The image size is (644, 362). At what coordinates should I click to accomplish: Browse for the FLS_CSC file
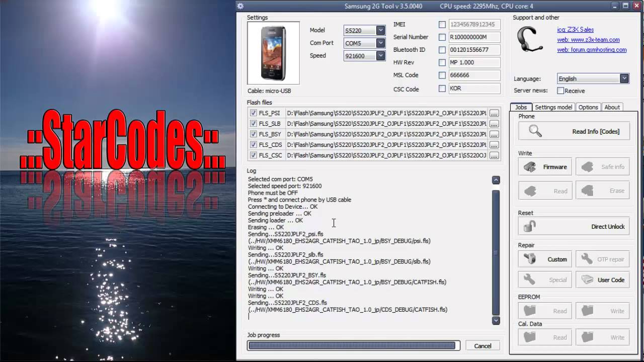494,155
